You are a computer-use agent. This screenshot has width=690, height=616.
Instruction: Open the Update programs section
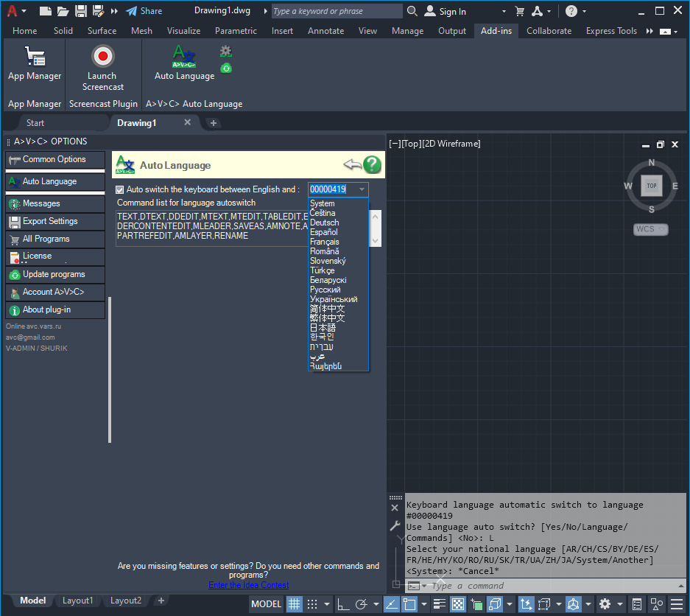click(55, 274)
